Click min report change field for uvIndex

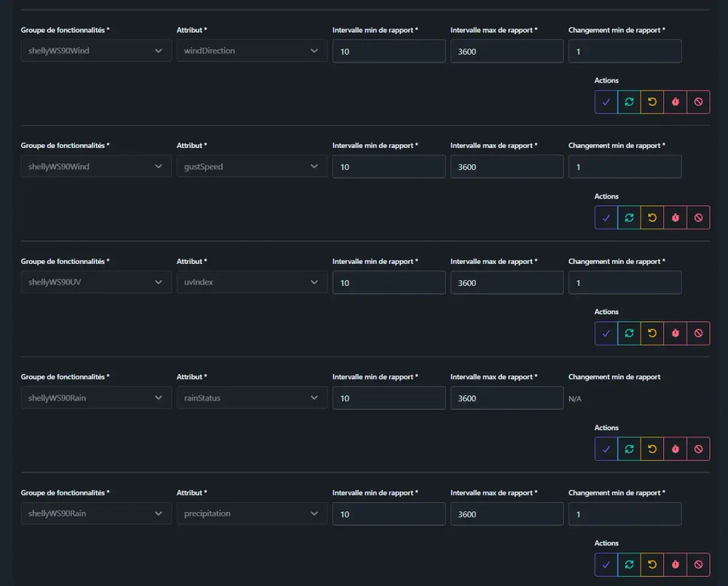[x=625, y=282]
